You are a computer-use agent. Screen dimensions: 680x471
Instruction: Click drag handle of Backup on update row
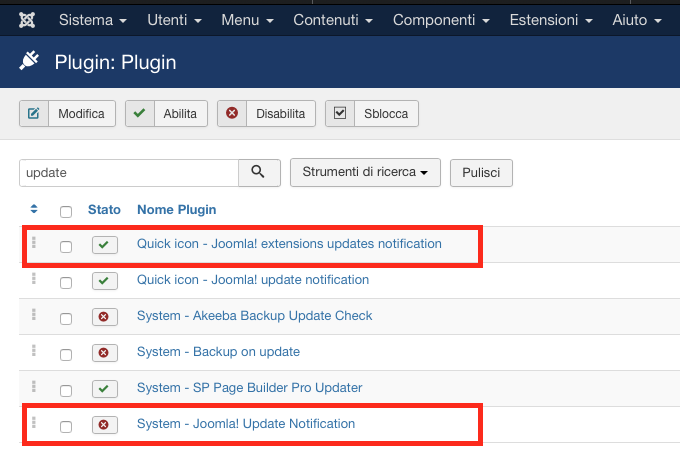tap(34, 350)
